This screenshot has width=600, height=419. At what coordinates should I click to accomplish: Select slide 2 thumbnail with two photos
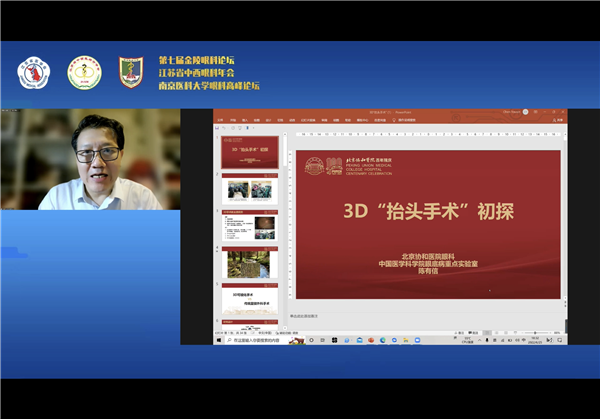[x=248, y=189]
